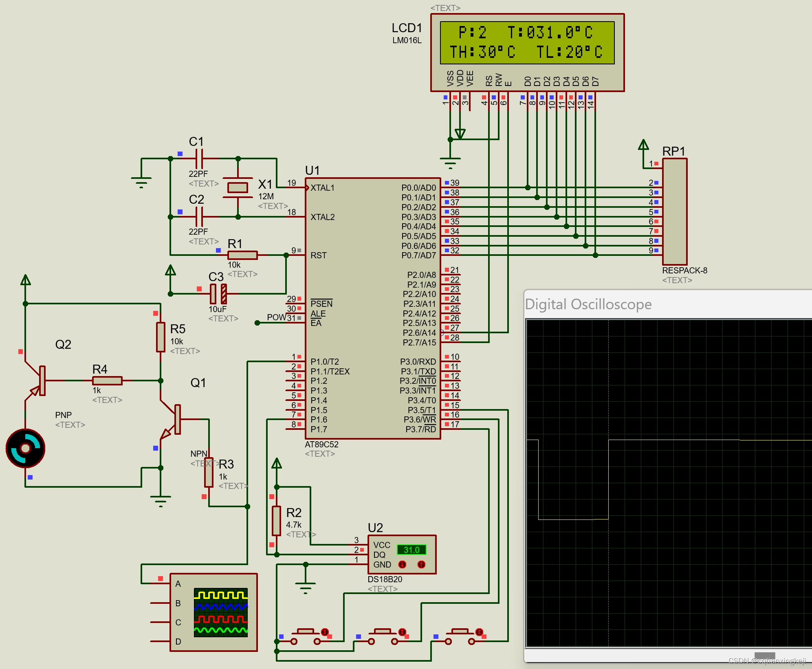
Task: Click the DS18B20 31.0 temperature readout
Action: pyautogui.click(x=411, y=550)
